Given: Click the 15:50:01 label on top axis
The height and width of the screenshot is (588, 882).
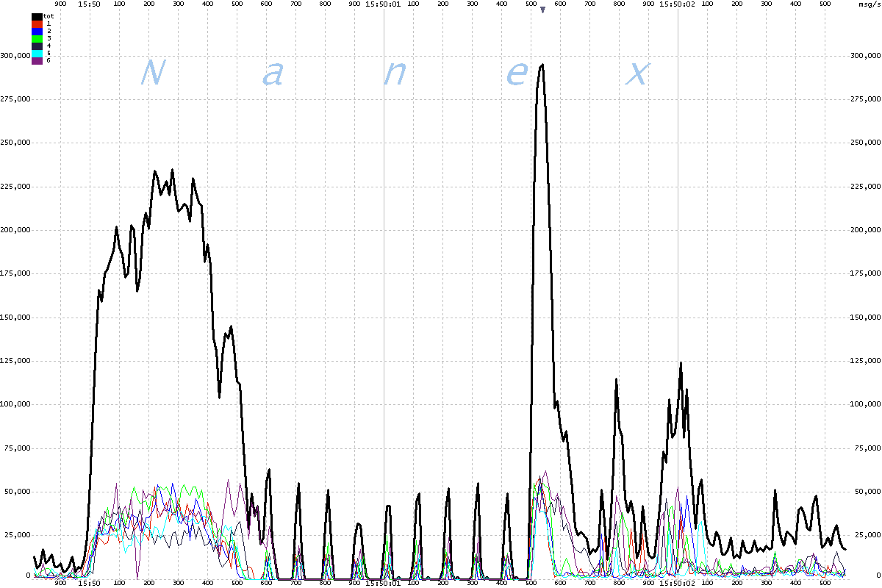Looking at the screenshot, I should (383, 4).
